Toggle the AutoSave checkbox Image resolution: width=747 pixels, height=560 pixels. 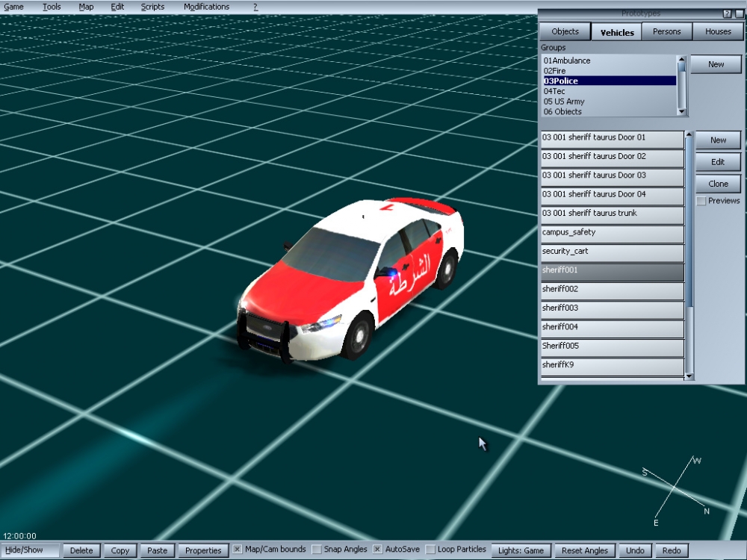click(377, 549)
